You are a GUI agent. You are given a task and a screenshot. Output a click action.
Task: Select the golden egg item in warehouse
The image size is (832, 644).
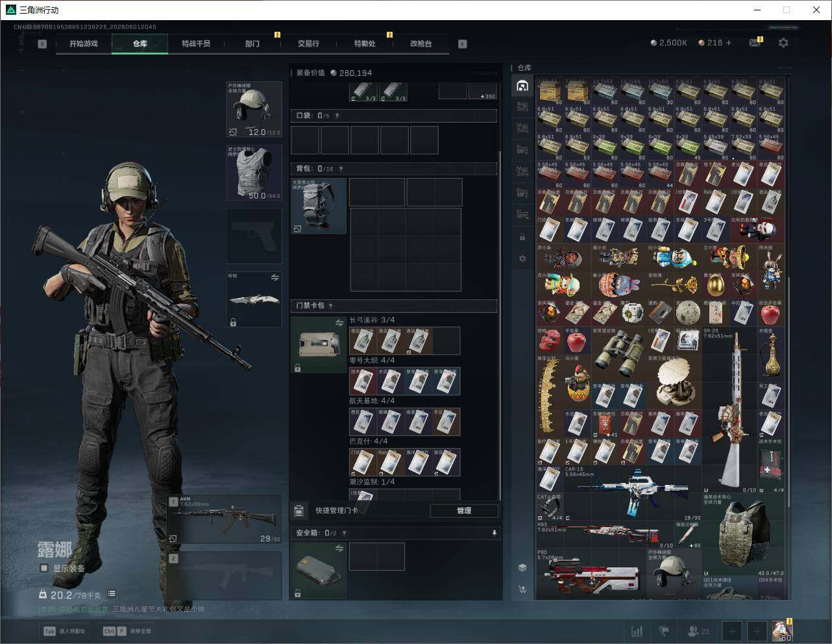tap(716, 284)
